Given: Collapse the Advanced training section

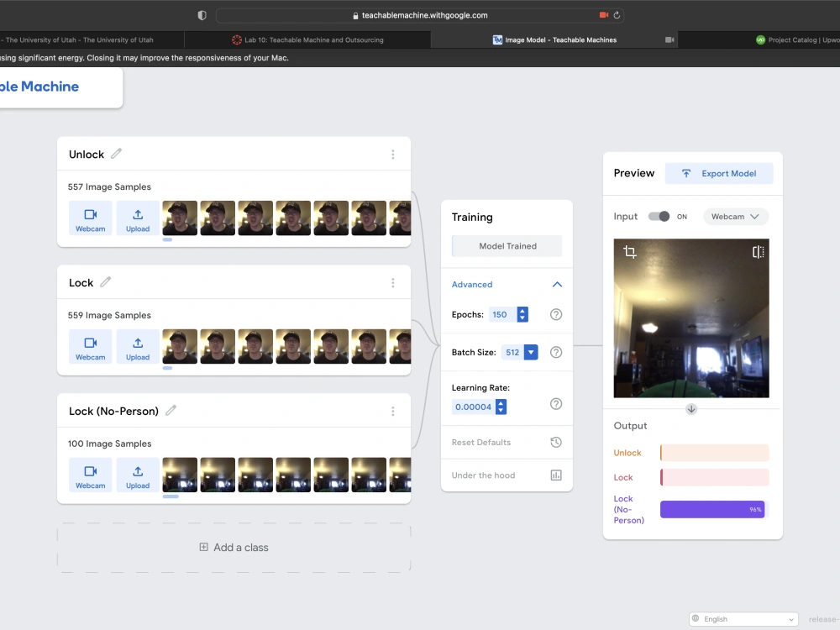Looking at the screenshot, I should 557,285.
